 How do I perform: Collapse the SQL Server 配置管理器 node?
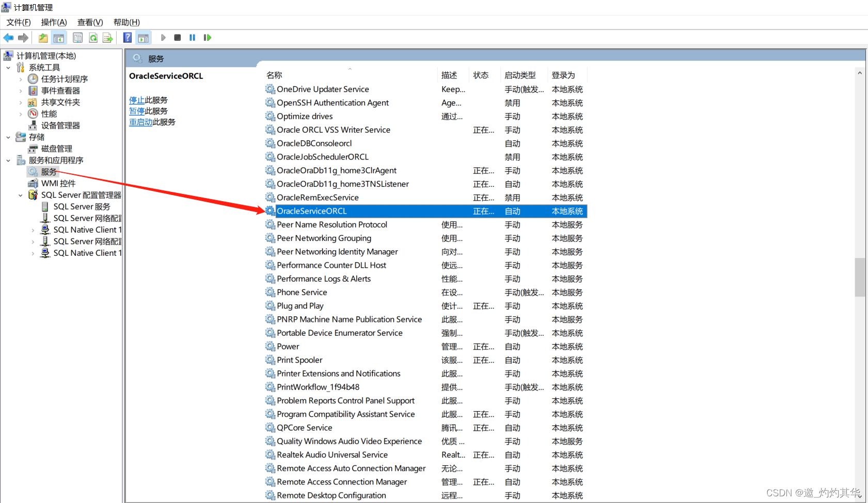pos(21,195)
